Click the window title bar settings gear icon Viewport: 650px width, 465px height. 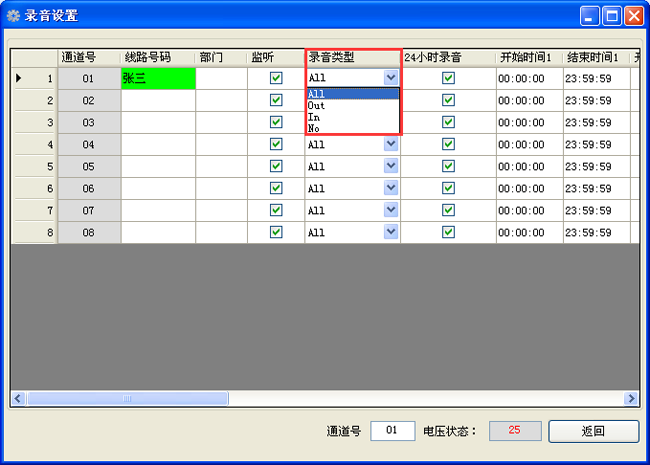tap(14, 15)
